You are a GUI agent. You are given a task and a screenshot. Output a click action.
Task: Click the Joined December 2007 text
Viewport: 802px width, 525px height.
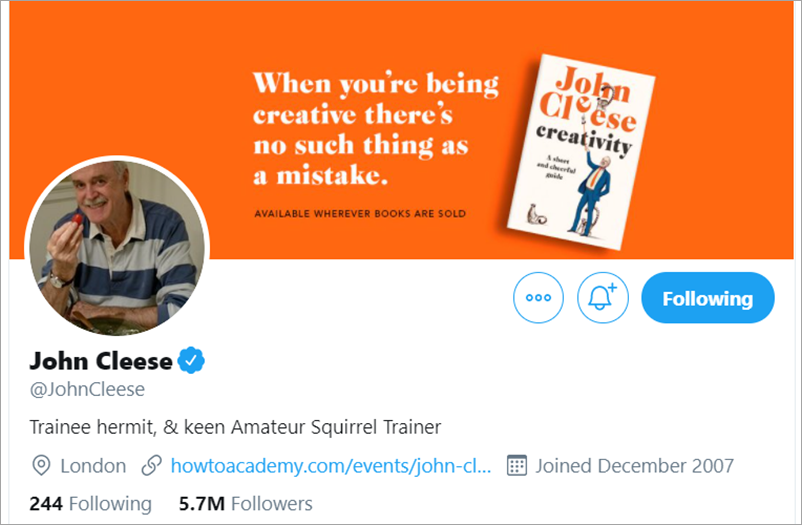tap(634, 466)
